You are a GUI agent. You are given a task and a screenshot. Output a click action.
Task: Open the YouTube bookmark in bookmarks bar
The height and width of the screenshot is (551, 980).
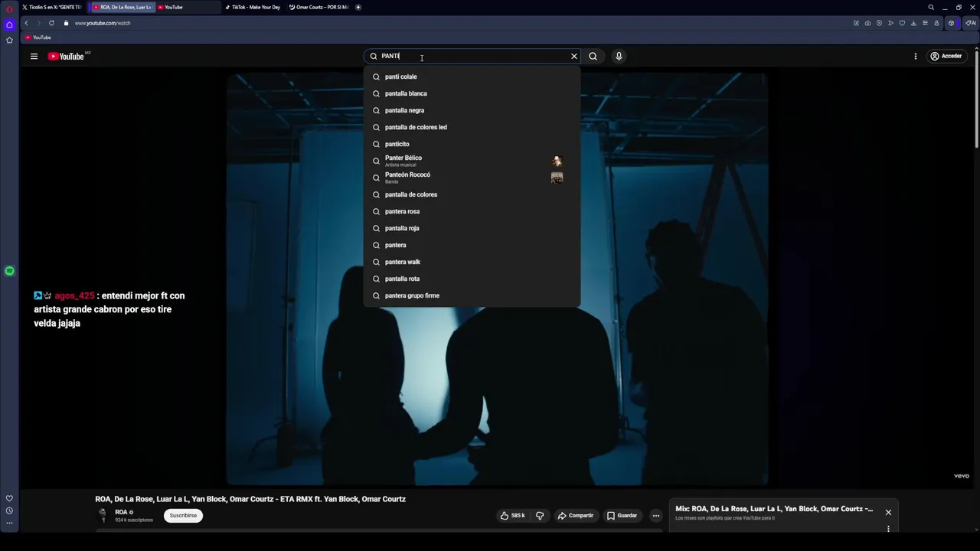(38, 37)
